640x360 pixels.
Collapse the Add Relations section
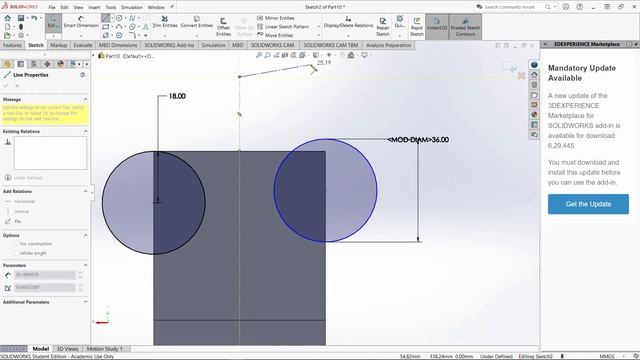(x=85, y=191)
